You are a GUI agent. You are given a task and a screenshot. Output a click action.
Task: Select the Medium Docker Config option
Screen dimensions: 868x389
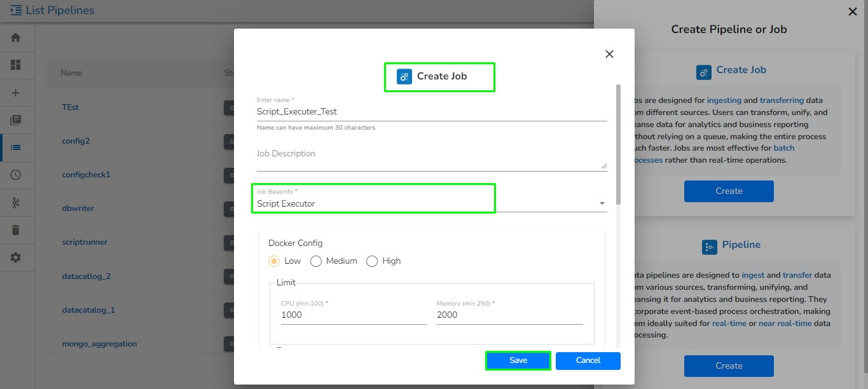point(316,261)
